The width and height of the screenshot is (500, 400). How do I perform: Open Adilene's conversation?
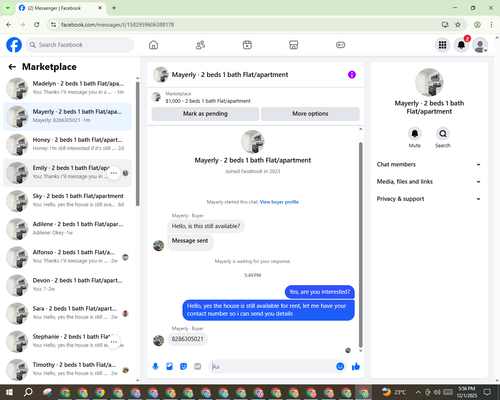[68, 229]
